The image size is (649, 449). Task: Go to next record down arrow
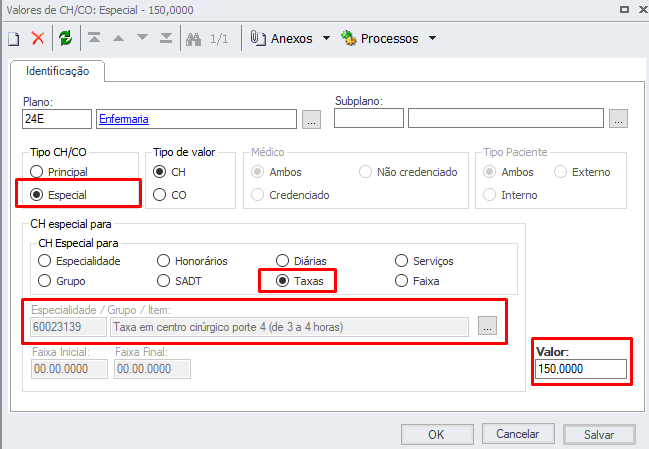click(142, 38)
